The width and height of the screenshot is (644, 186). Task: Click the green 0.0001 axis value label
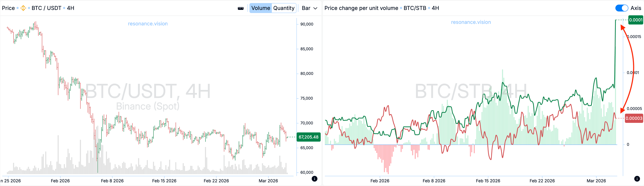[x=635, y=20]
